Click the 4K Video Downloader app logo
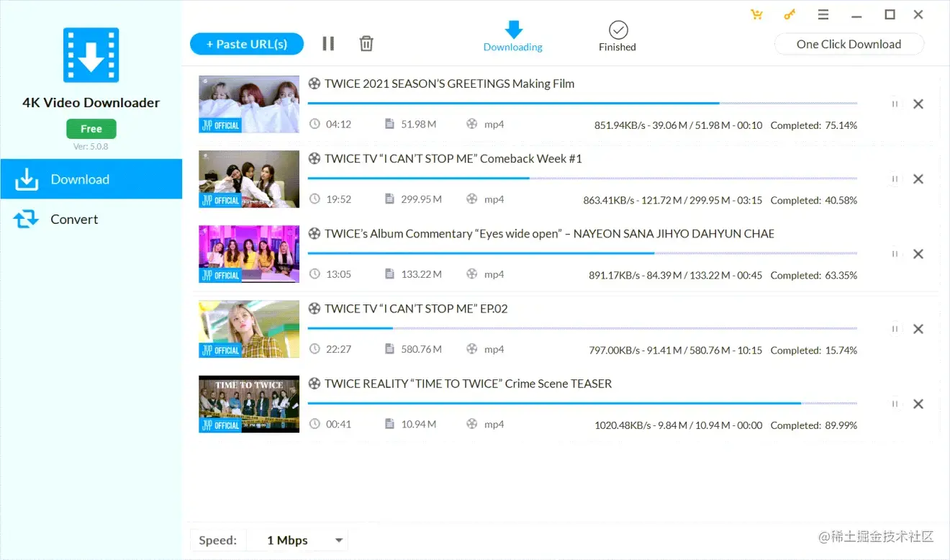 pyautogui.click(x=91, y=54)
